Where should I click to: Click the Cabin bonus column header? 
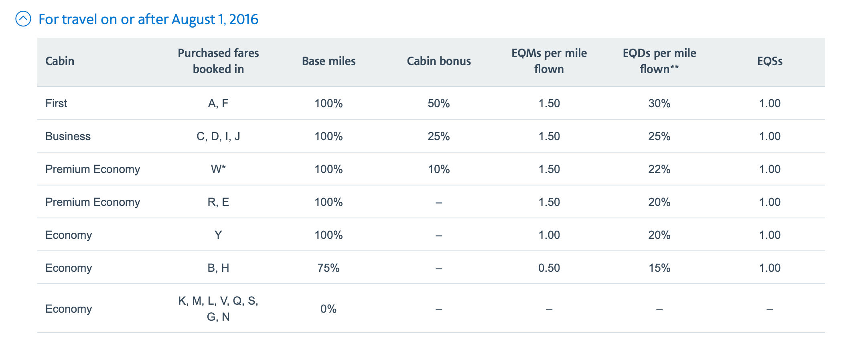click(x=439, y=61)
